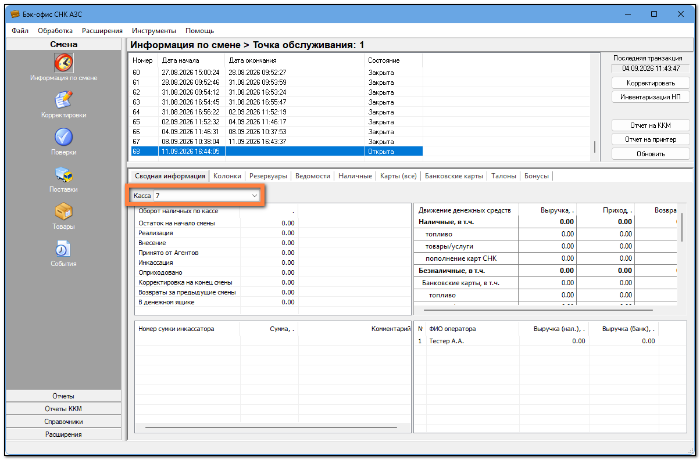Open the Расширения menu
The width and height of the screenshot is (700, 460).
coord(102,31)
